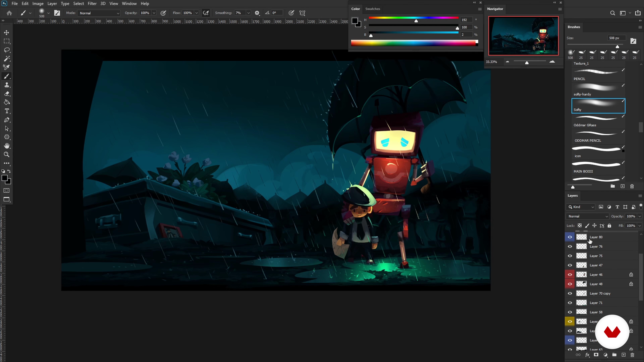Image resolution: width=644 pixels, height=362 pixels.
Task: Select the Pen tool
Action: [7, 120]
